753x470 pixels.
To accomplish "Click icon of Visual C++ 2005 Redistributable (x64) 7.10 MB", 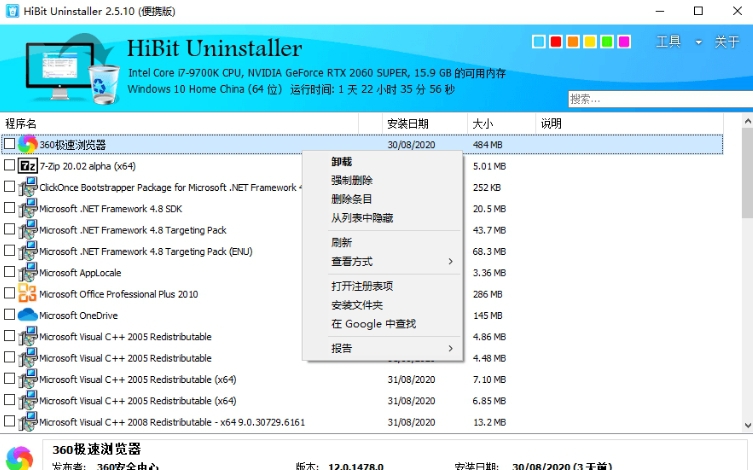I will pos(27,379).
